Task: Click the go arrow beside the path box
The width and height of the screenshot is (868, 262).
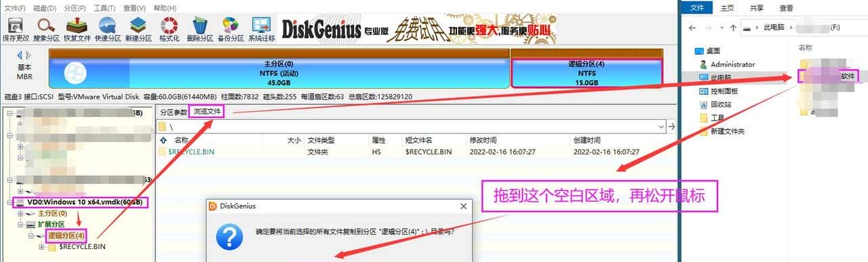Action: [x=671, y=127]
